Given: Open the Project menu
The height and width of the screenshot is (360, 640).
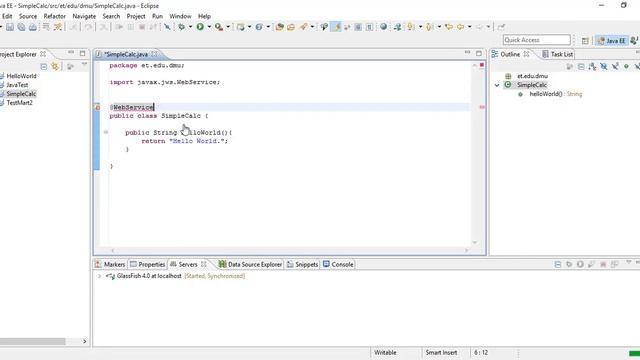Looking at the screenshot, I should (136, 16).
